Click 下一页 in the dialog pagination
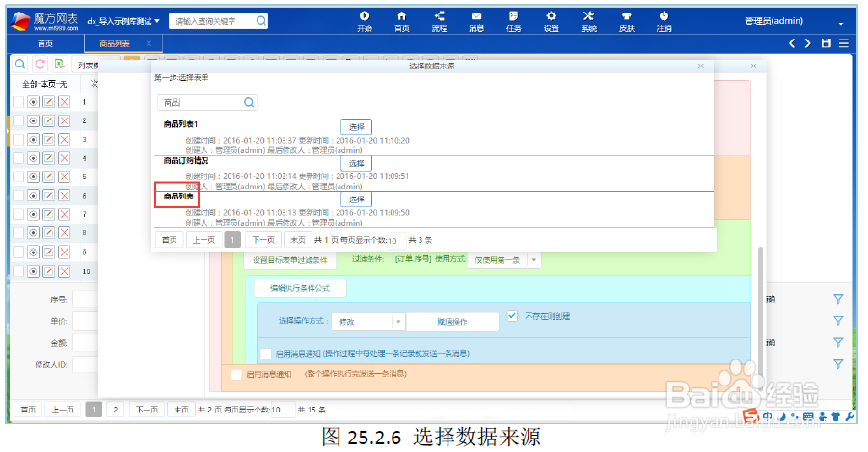Image resolution: width=868 pixels, height=452 pixels. (263, 240)
